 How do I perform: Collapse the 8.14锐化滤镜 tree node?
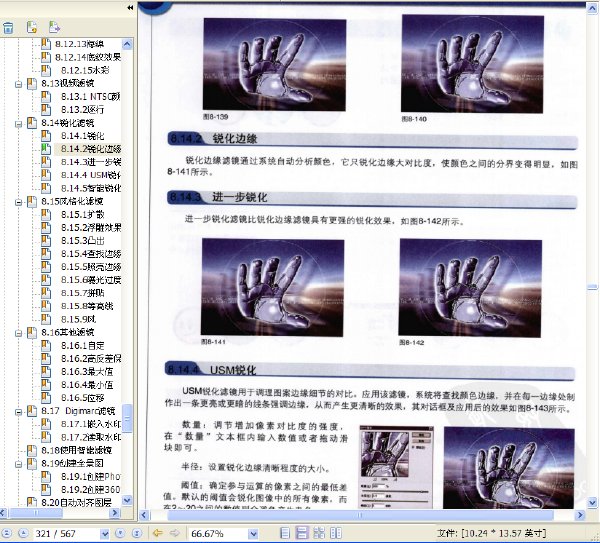coord(18,124)
